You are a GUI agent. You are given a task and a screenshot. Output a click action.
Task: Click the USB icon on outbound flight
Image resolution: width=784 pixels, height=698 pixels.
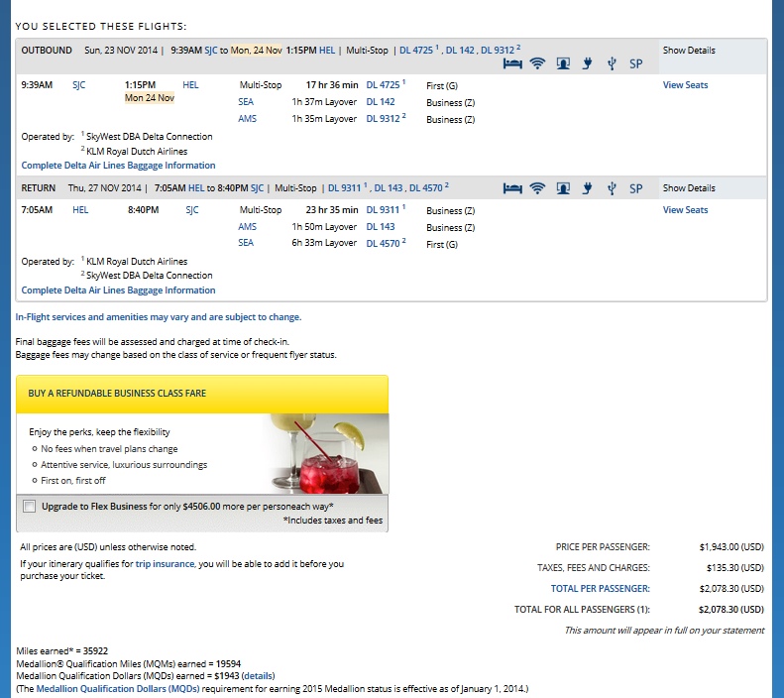611,63
